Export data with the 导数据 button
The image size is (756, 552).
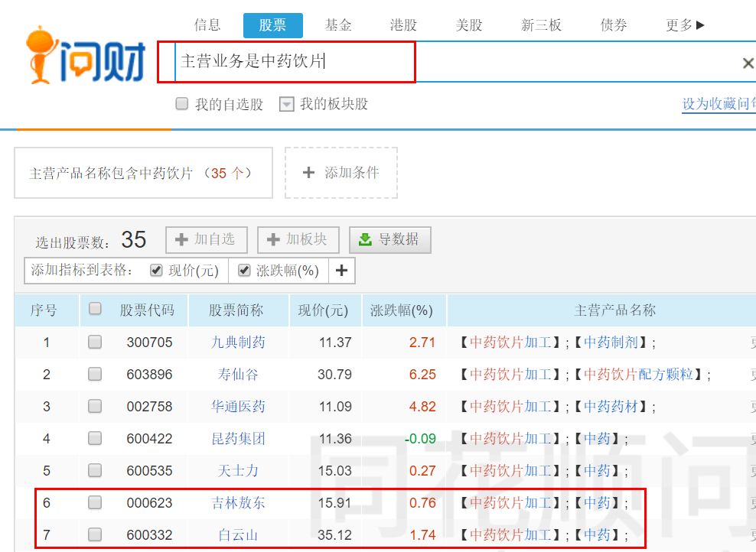click(390, 239)
